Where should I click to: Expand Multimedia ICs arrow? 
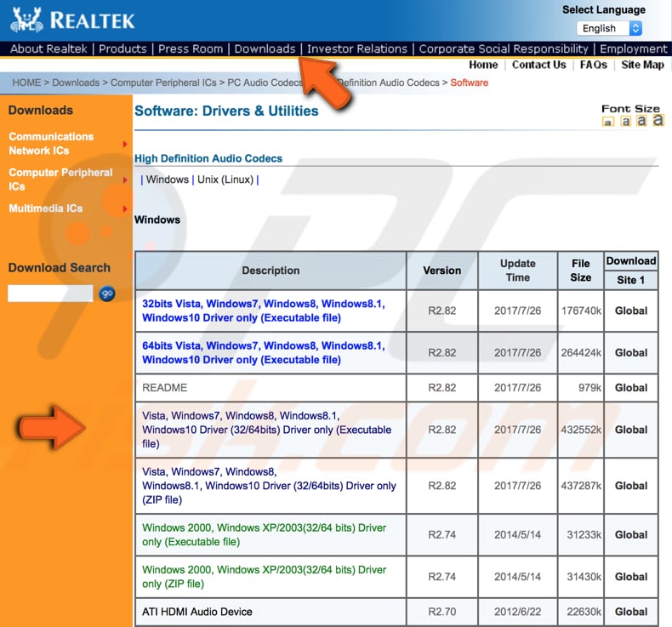125,208
